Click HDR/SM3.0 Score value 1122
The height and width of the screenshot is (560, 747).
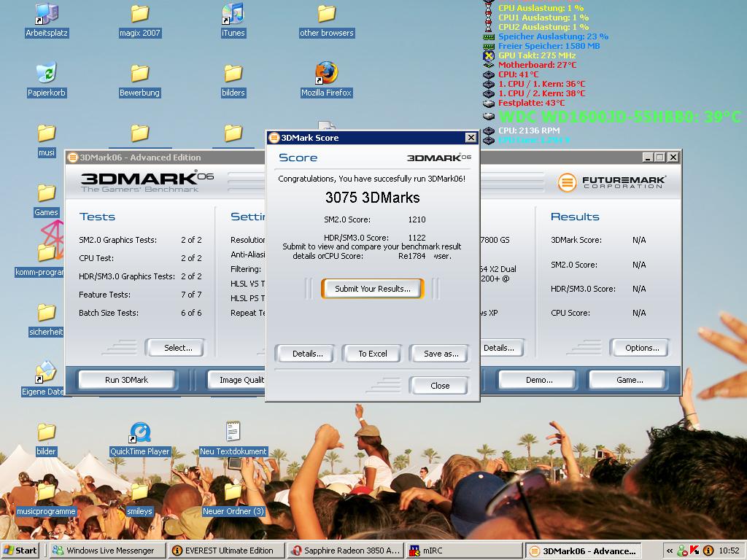point(417,238)
